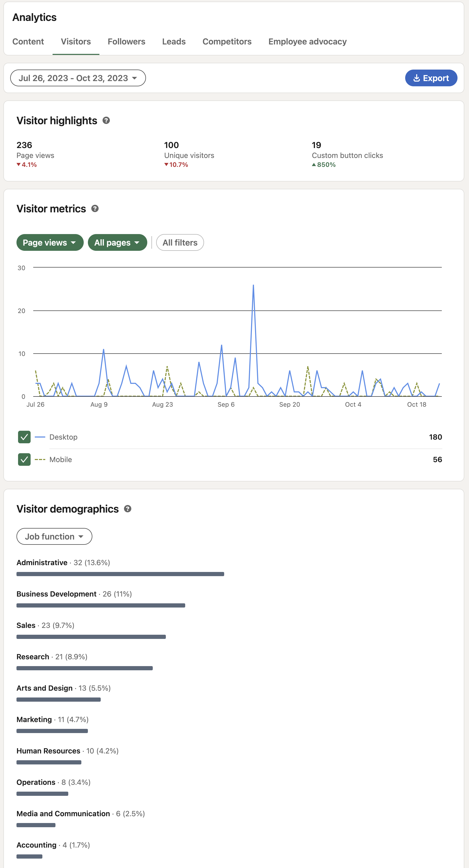Open the Employee advocacy tab

point(307,41)
